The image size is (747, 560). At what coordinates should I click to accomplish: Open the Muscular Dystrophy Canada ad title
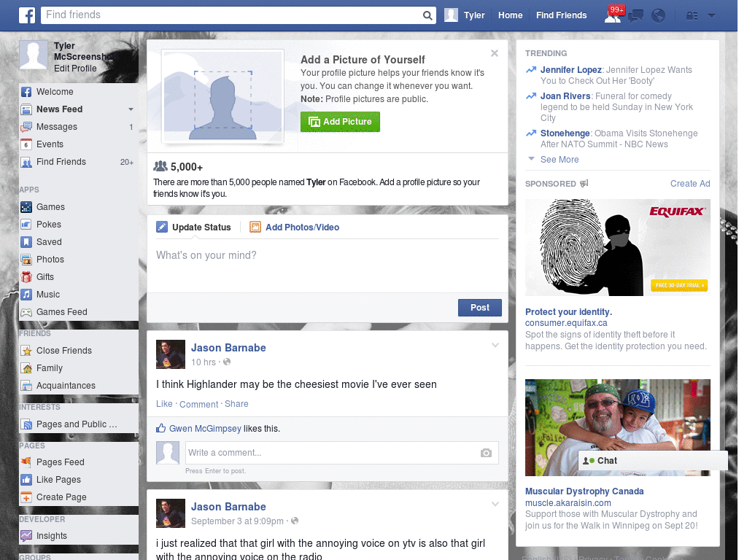(584, 491)
